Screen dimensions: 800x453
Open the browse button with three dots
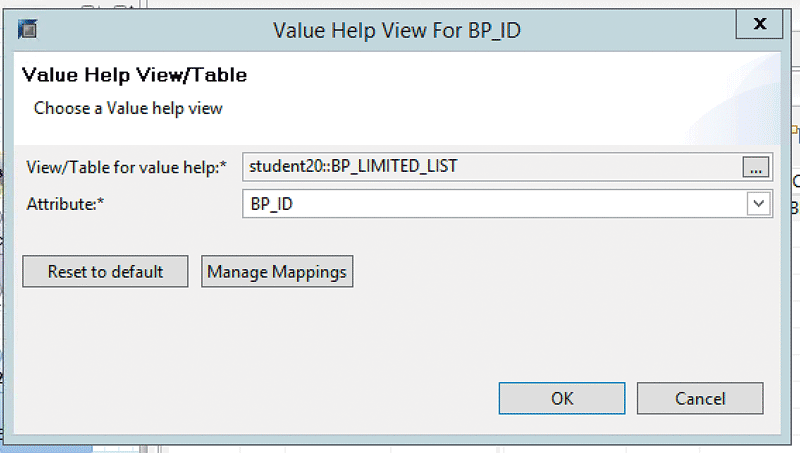pyautogui.click(x=757, y=167)
